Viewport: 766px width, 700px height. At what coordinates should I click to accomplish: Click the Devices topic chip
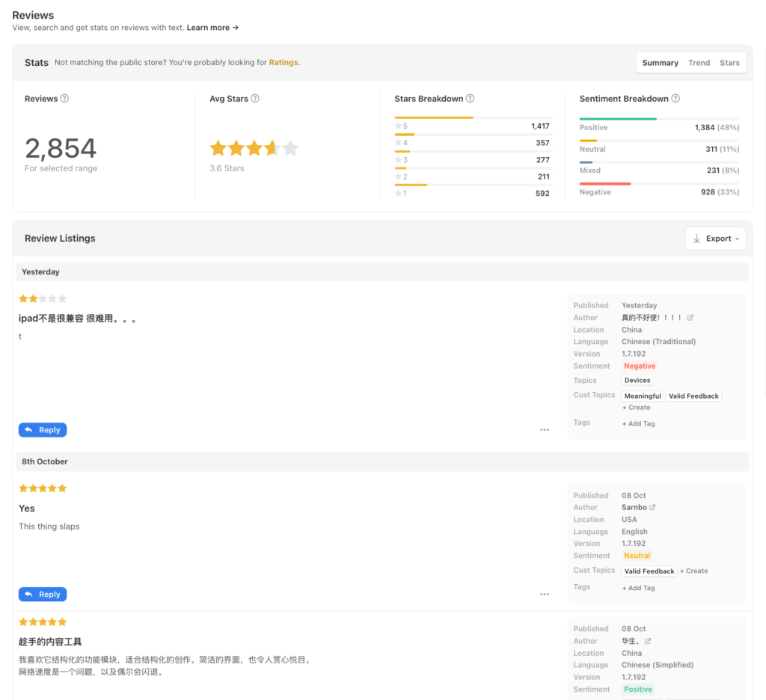(x=637, y=380)
